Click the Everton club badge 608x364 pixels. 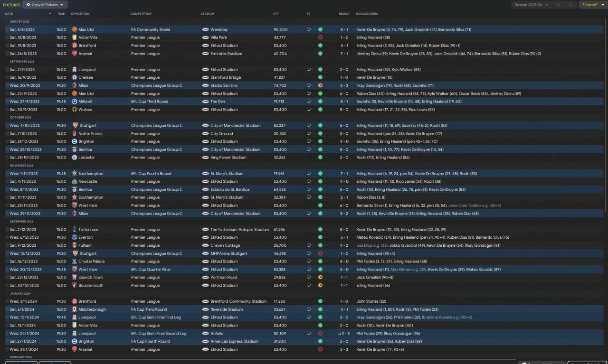[x=74, y=237]
